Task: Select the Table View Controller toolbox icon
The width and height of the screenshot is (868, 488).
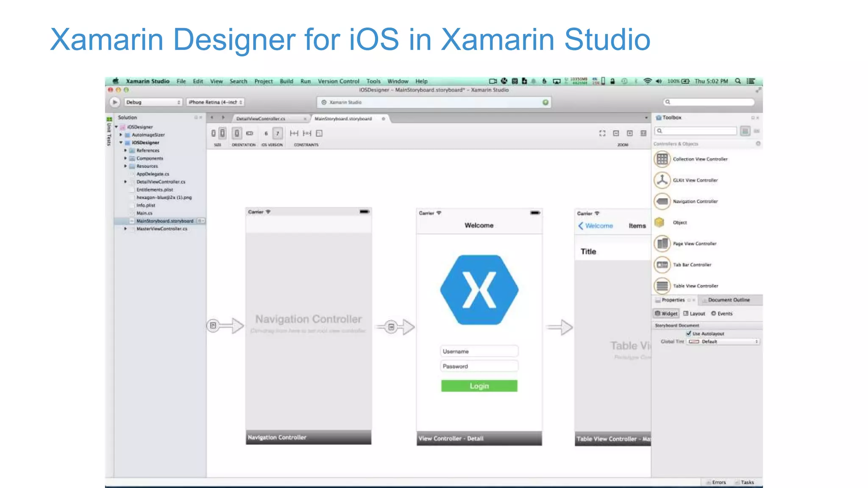Action: [662, 286]
